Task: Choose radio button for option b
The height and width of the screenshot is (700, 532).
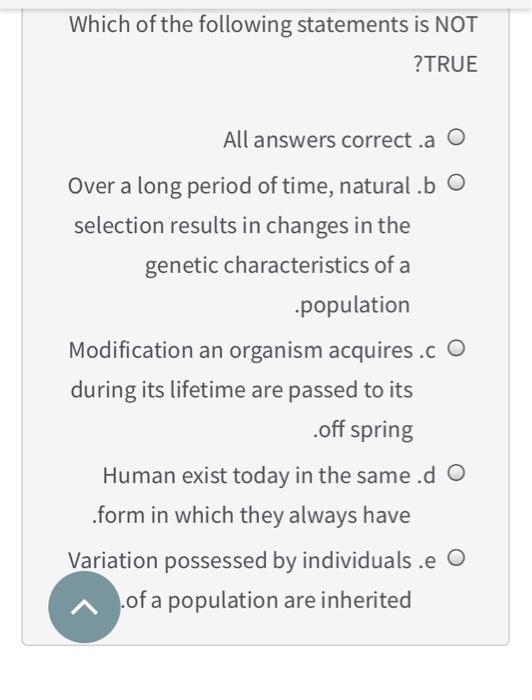Action: (456, 183)
